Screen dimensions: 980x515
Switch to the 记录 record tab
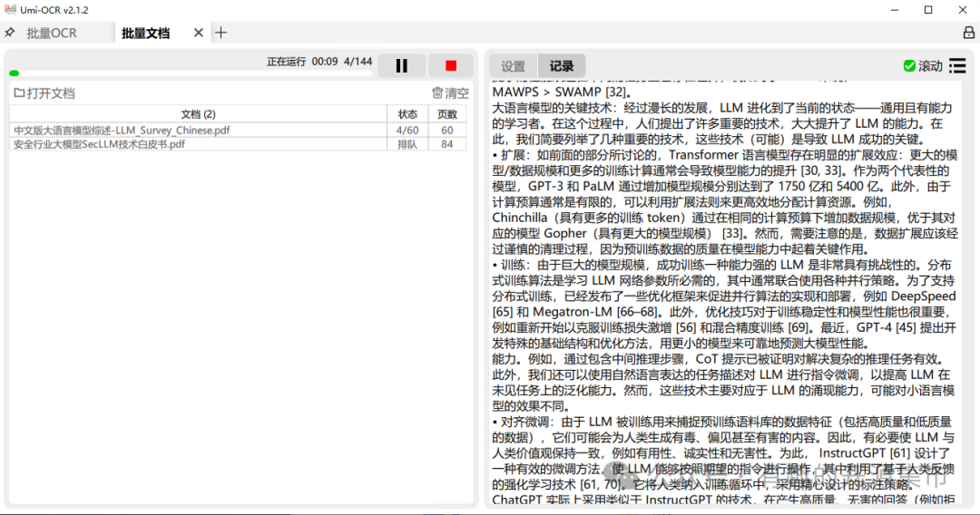(562, 66)
